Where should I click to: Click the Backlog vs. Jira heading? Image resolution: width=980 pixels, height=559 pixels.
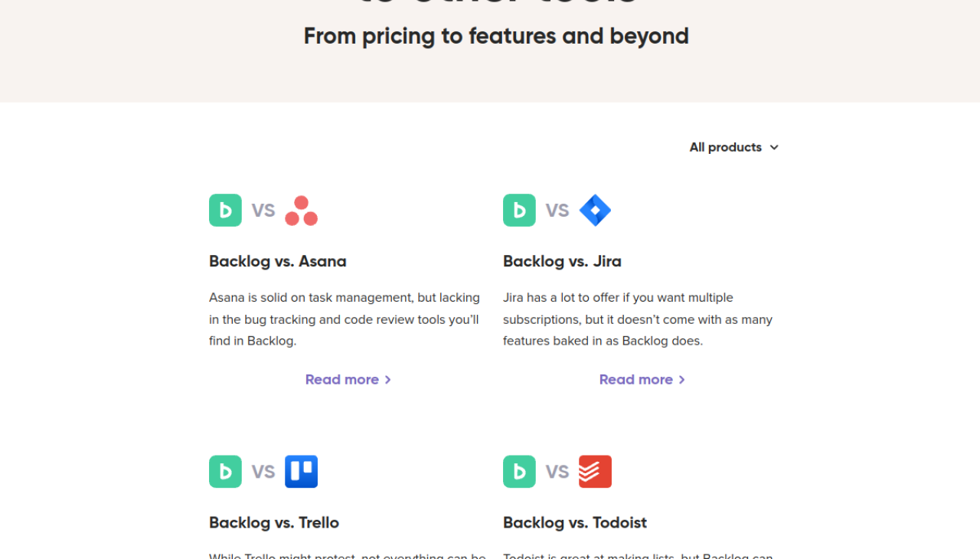(562, 261)
